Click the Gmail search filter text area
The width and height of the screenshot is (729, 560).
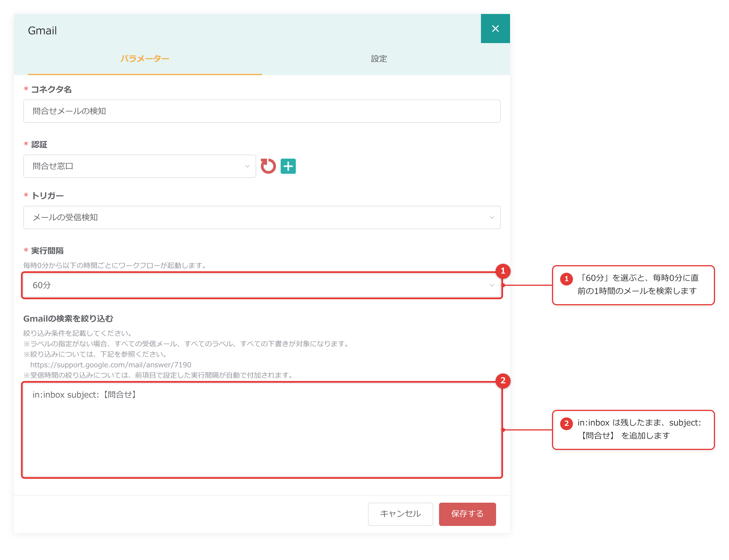[262, 430]
